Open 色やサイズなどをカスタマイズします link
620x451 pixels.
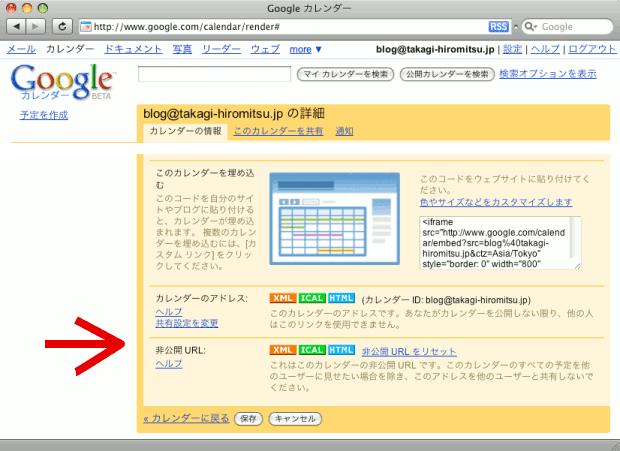496,202
